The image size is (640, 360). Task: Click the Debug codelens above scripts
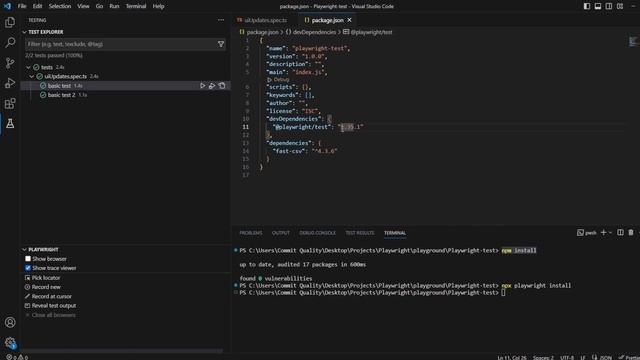(x=281, y=80)
